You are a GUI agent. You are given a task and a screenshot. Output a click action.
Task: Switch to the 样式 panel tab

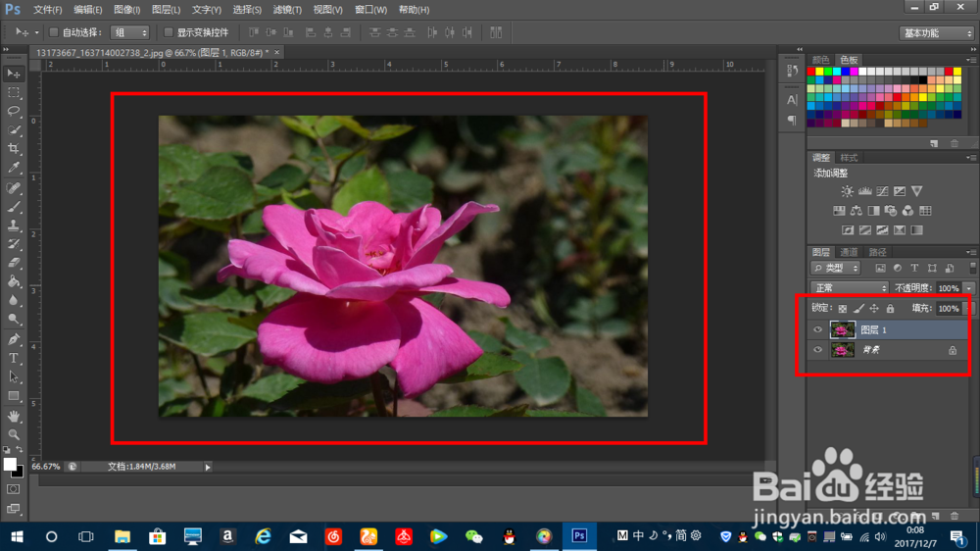849,158
